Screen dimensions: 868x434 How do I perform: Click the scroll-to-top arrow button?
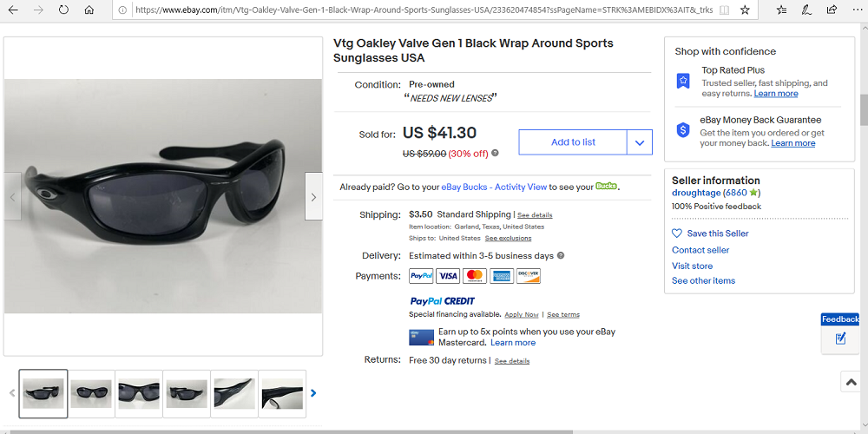850,382
